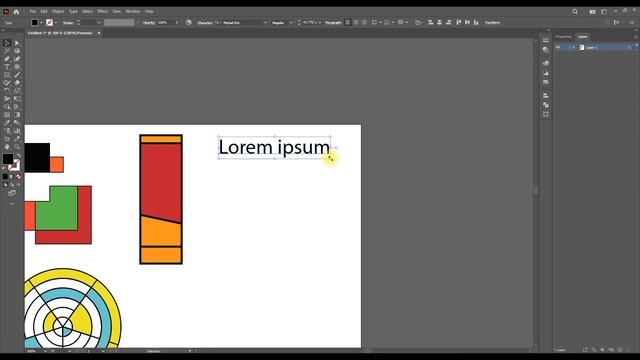Click the Create New Layer icon
The width and height of the screenshot is (640, 360).
pos(620,350)
